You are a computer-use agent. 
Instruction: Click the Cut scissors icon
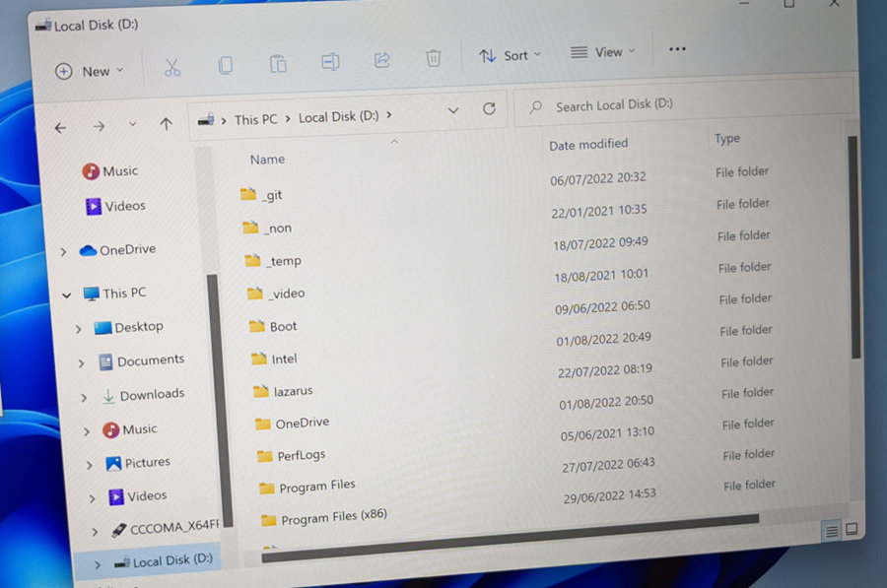(x=172, y=67)
